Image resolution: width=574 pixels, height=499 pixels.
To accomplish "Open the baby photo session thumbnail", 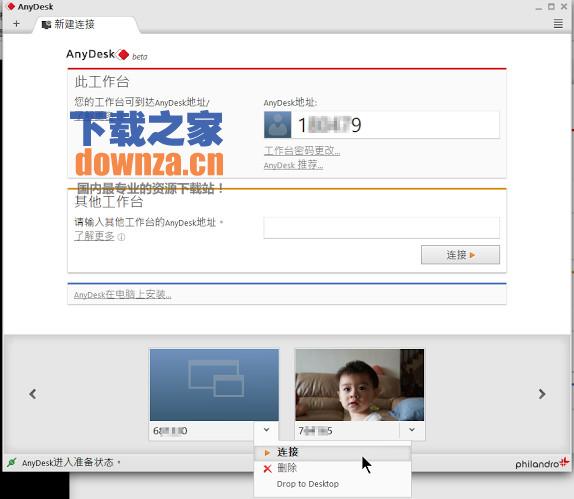I will (x=359, y=385).
